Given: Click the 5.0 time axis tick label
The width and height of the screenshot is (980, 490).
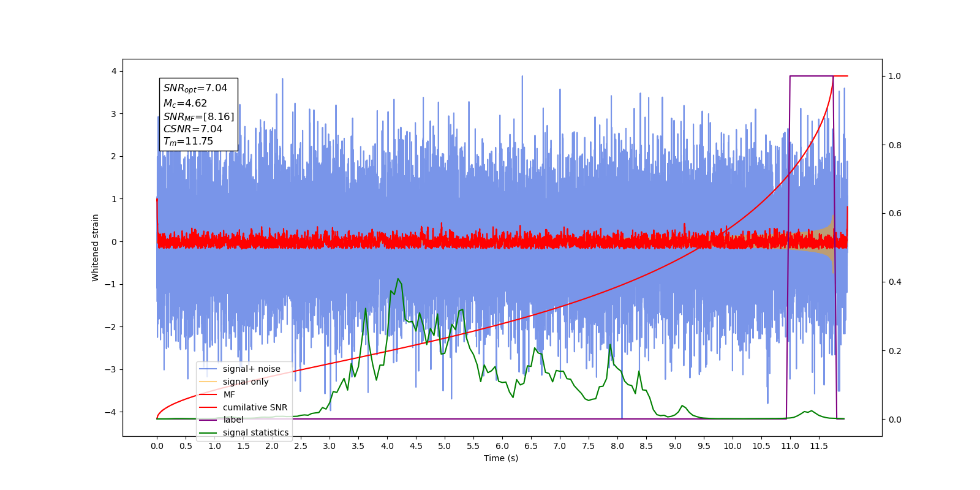Looking at the screenshot, I should 445,446.
